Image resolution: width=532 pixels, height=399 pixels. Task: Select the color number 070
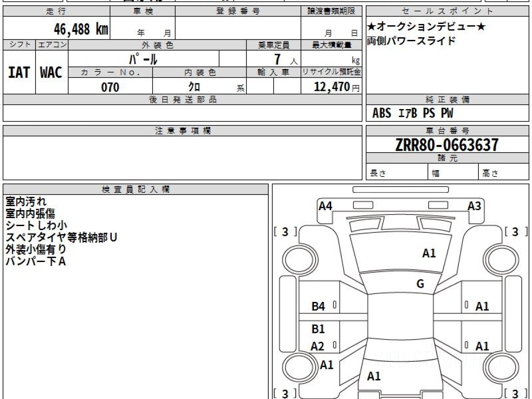tap(110, 87)
